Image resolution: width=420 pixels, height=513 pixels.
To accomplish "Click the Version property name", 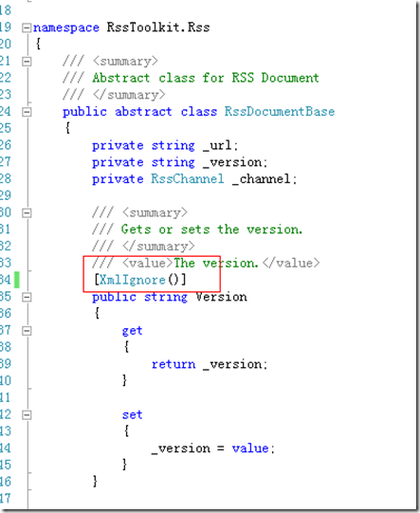I will [221, 297].
